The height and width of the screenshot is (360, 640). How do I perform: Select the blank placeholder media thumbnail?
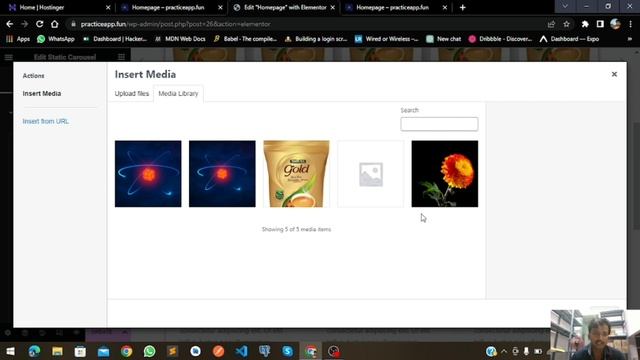coord(371,174)
